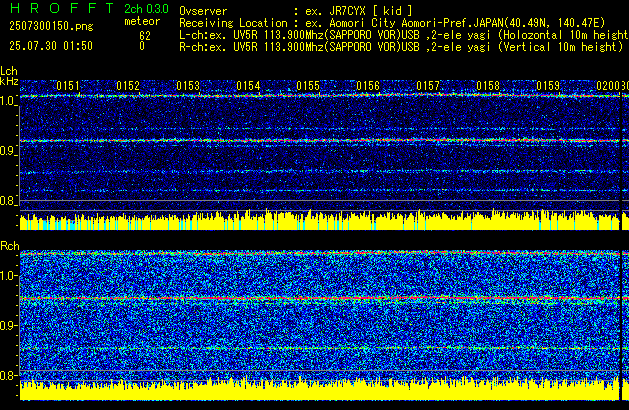Click the Lch 0.9 frequency tick label
Viewport: 629px width, 410px height.
pyautogui.click(x=7, y=151)
